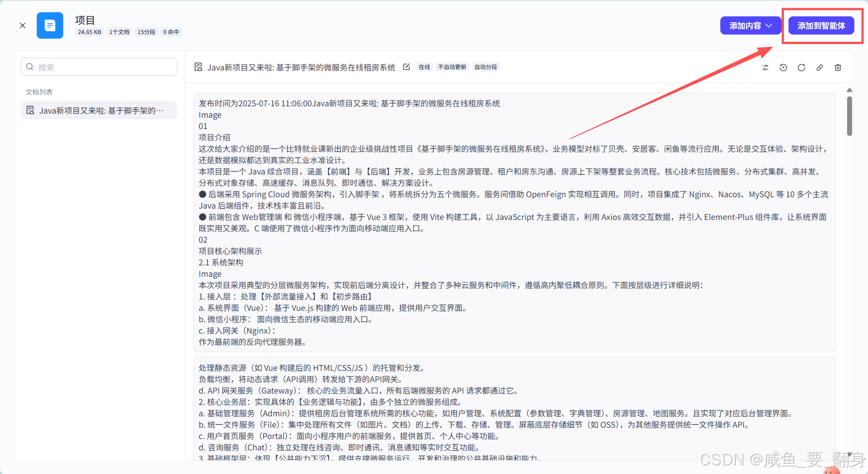This screenshot has height=474, width=868.
Task: Open the segmentation settings sliders icon
Action: 765,68
